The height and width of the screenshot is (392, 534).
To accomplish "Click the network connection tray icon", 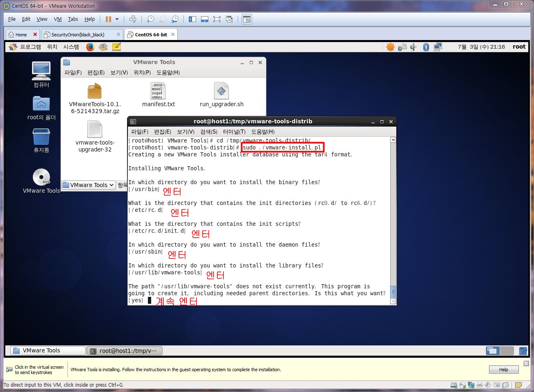I will (438, 47).
